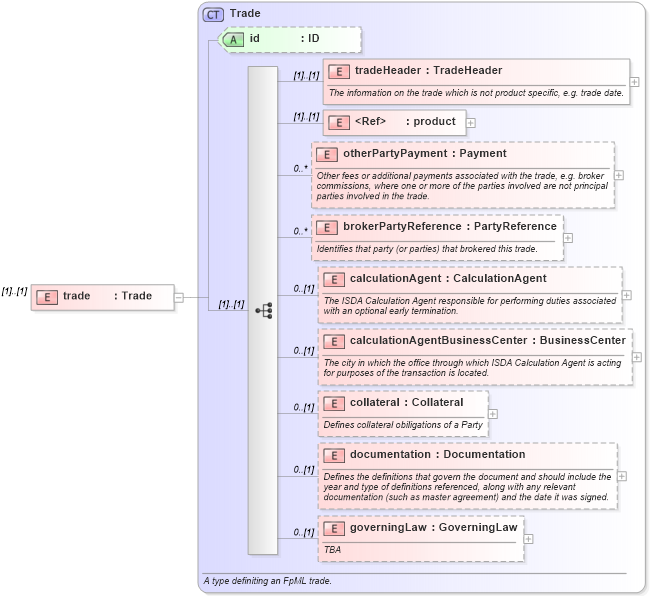Click the CT complex type icon

(x=213, y=15)
